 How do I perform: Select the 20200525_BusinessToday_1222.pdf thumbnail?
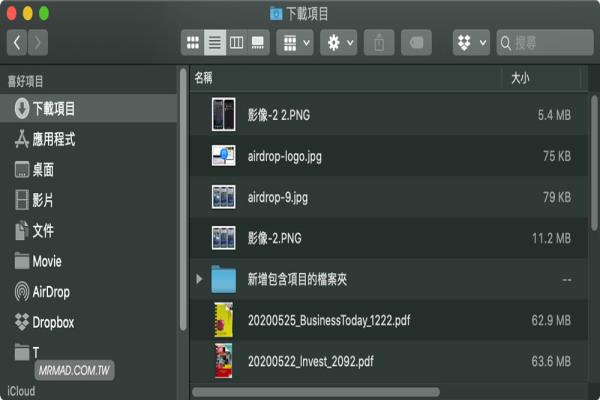coord(224,320)
